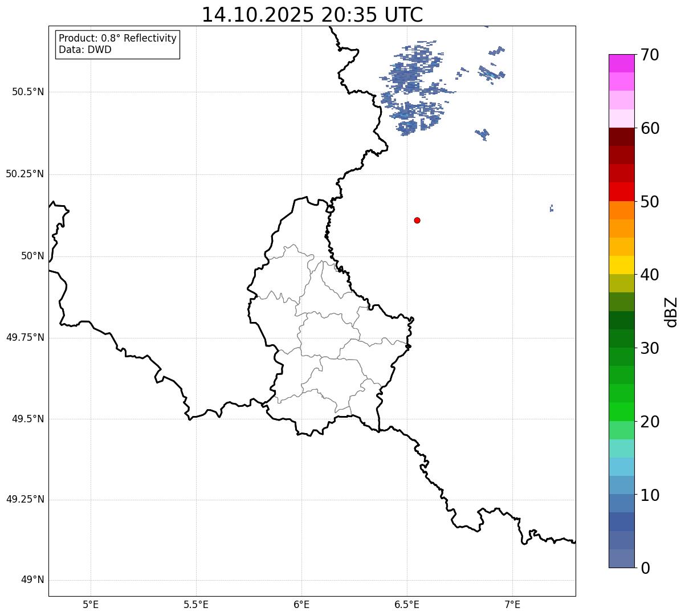The height and width of the screenshot is (616, 685).
Task: Click the "49.5°N" latitude label
Action: click(28, 419)
